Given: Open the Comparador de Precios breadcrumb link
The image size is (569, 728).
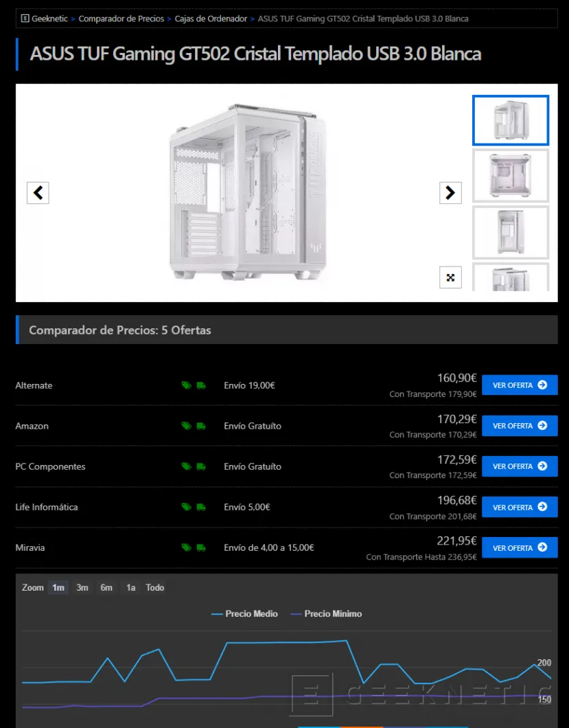Looking at the screenshot, I should tap(121, 19).
